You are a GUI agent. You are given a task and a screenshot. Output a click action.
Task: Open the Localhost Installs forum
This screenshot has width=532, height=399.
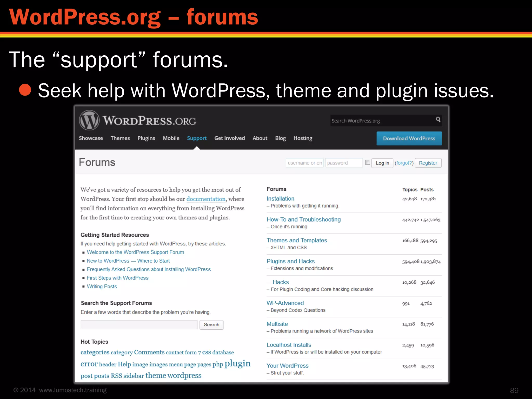click(x=289, y=345)
